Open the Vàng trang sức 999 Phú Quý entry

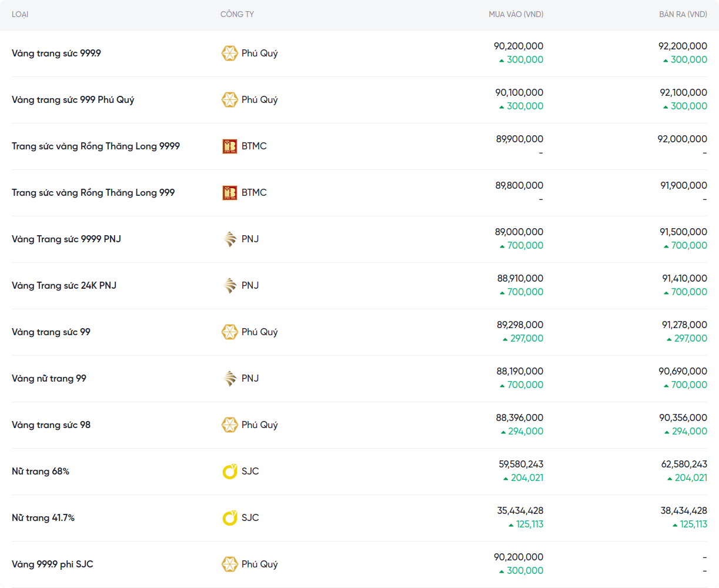point(73,100)
